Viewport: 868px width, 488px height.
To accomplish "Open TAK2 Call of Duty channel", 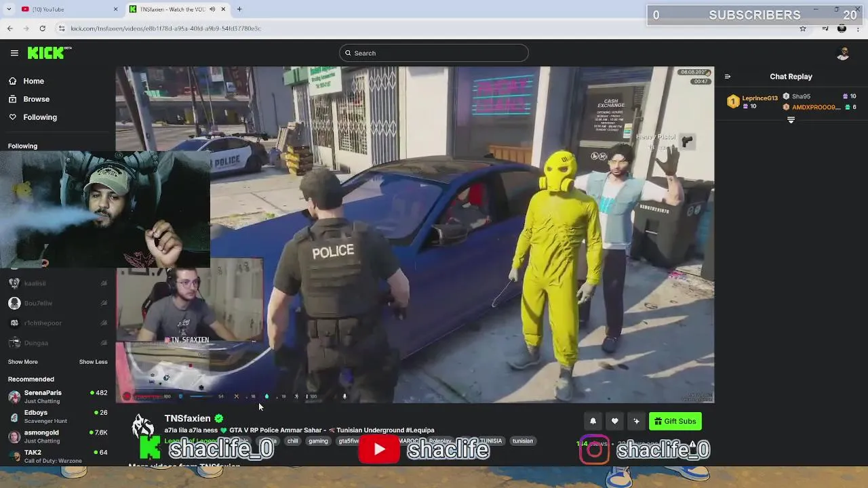I will coord(58,456).
